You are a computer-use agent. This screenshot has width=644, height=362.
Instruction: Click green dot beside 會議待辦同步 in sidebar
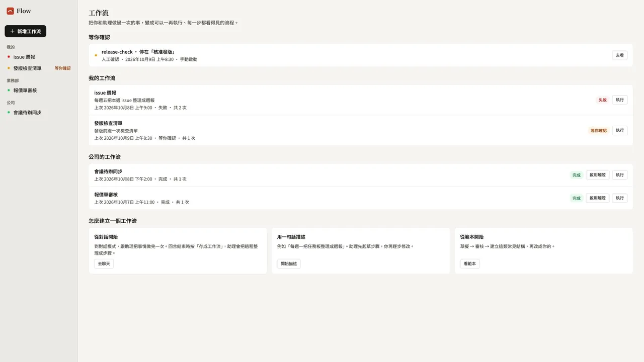(x=9, y=112)
